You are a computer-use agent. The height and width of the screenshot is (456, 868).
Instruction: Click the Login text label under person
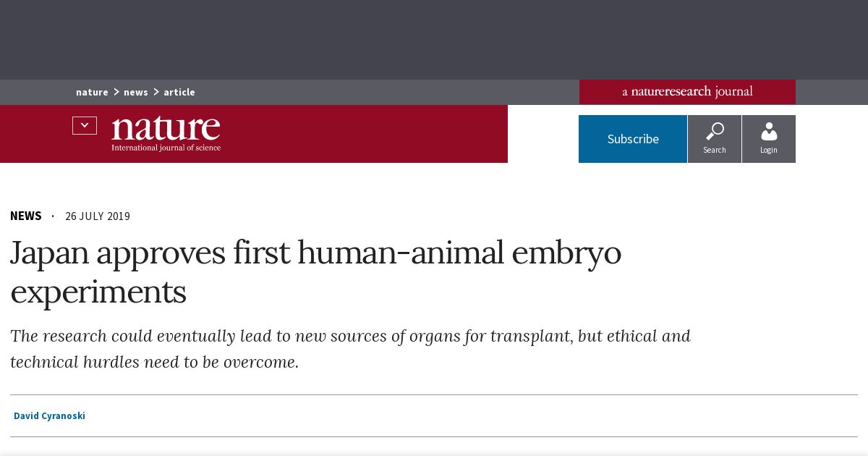(769, 150)
